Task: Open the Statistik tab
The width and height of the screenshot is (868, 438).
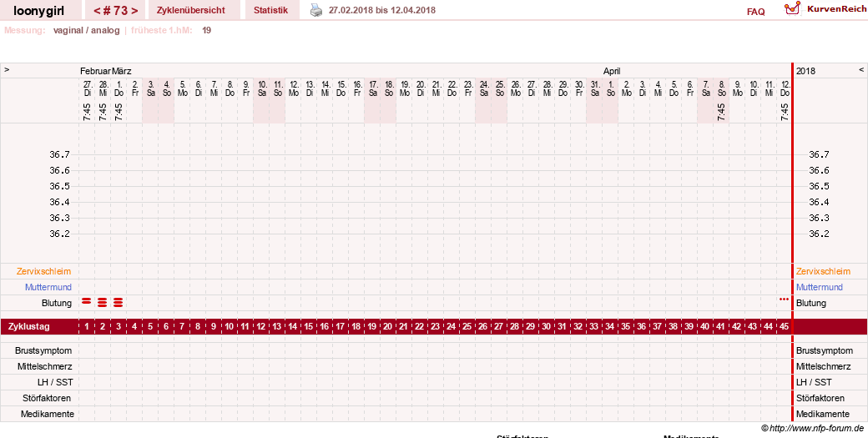Action: [x=270, y=10]
